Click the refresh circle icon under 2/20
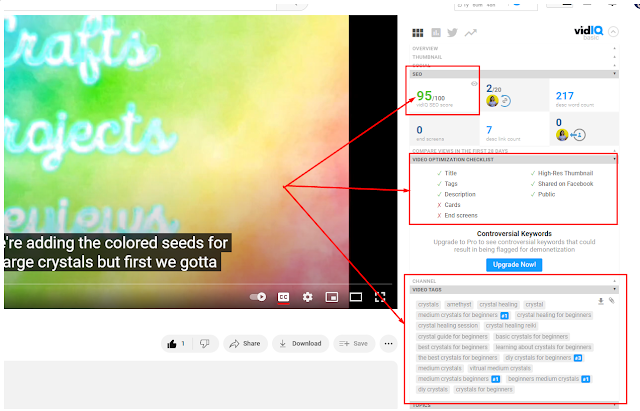 pyautogui.click(x=505, y=101)
